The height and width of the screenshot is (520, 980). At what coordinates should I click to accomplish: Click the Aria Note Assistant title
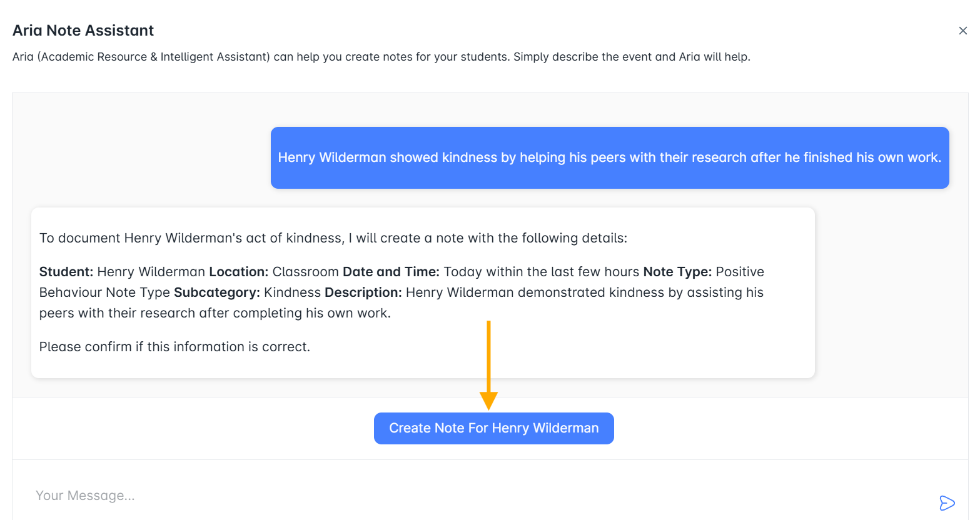(83, 31)
